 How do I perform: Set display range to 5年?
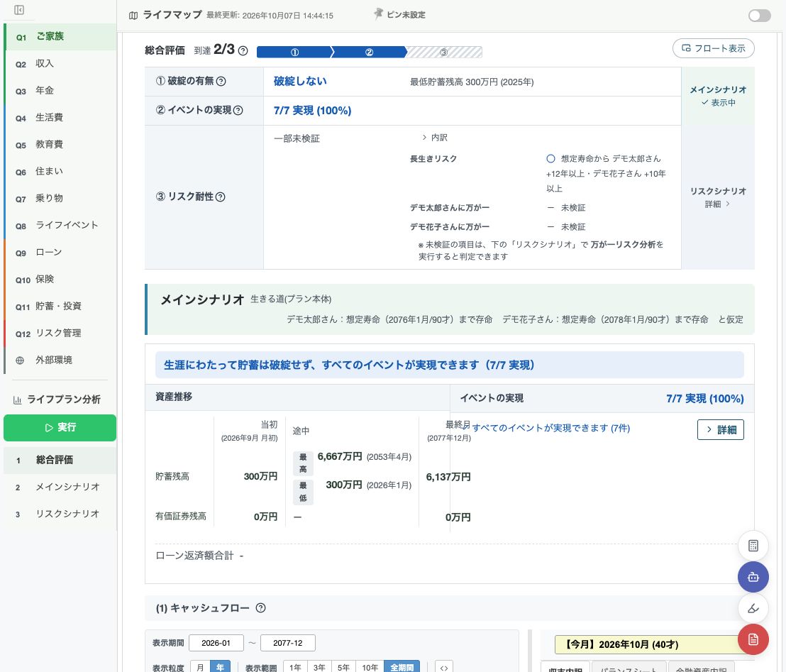[x=343, y=667]
